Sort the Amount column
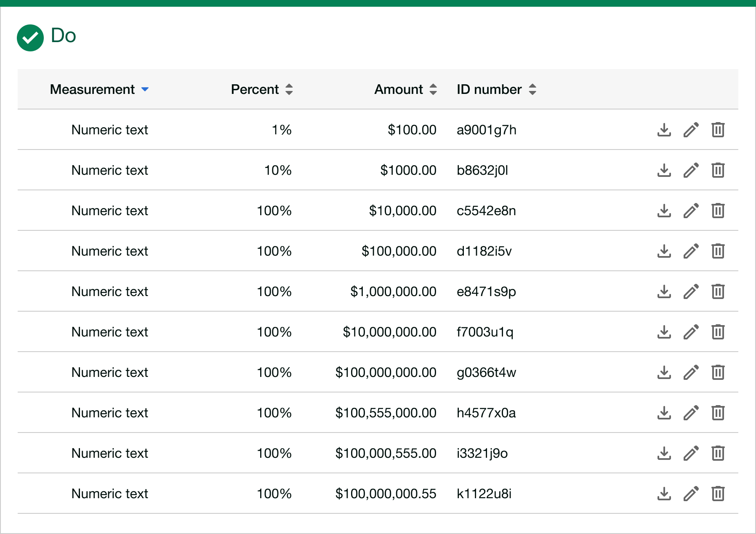This screenshot has height=534, width=756. click(433, 89)
